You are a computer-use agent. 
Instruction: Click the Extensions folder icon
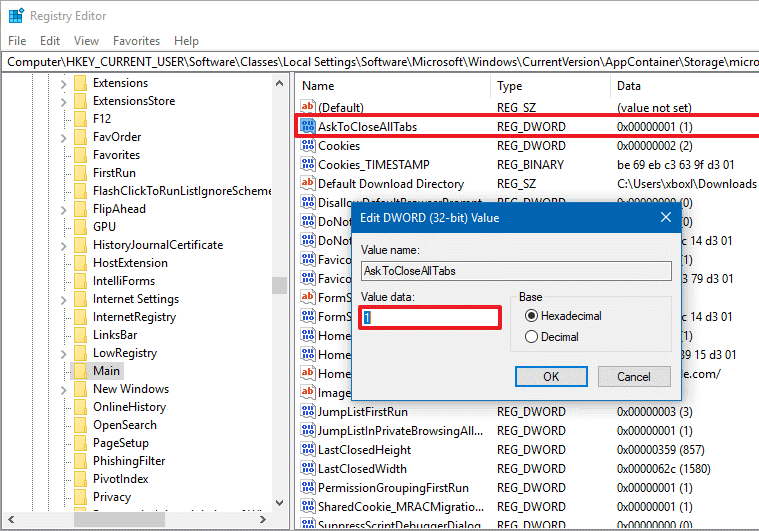80,83
